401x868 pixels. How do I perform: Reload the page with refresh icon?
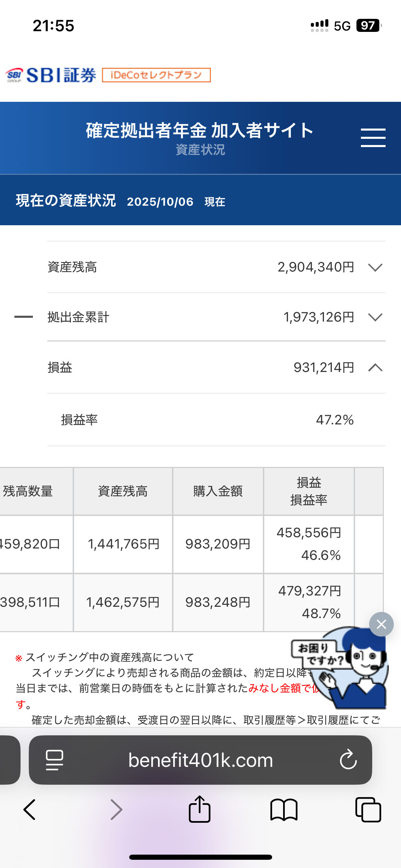tap(348, 760)
